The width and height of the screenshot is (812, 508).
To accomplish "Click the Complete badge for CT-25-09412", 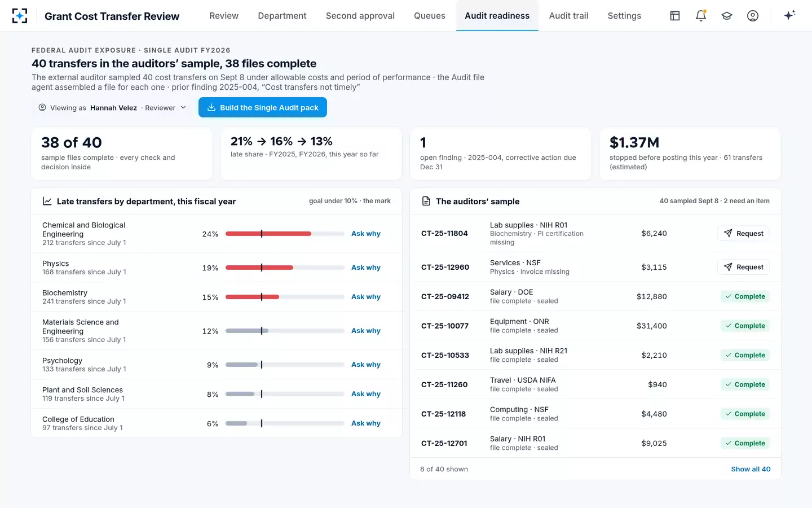I will coord(745,296).
